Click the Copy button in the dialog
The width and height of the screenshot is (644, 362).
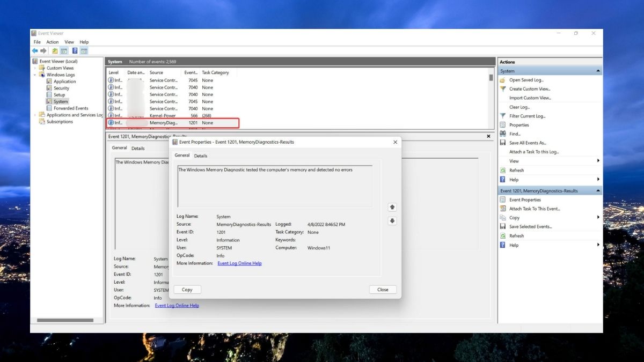[x=187, y=290]
